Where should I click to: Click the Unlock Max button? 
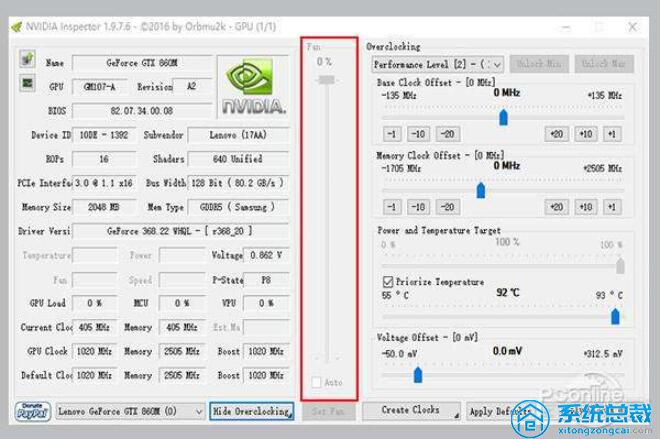pyautogui.click(x=605, y=64)
